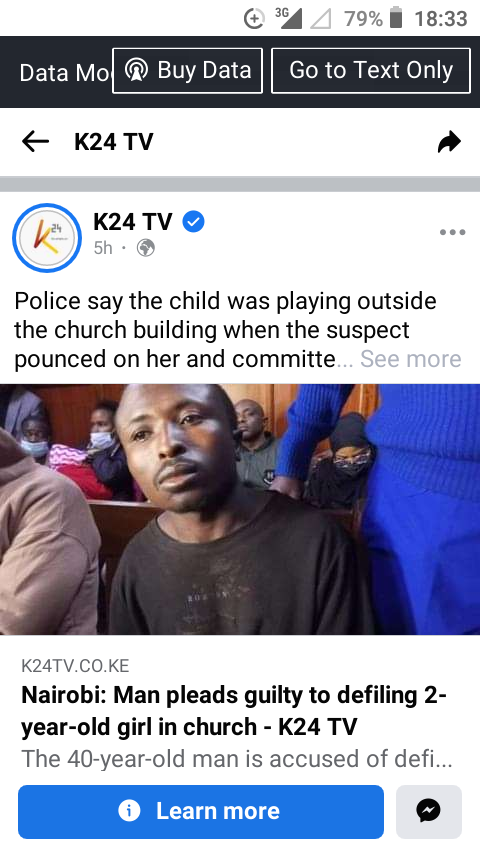This screenshot has height=854, width=480.
Task: Tap the share arrow icon
Action: (x=449, y=142)
